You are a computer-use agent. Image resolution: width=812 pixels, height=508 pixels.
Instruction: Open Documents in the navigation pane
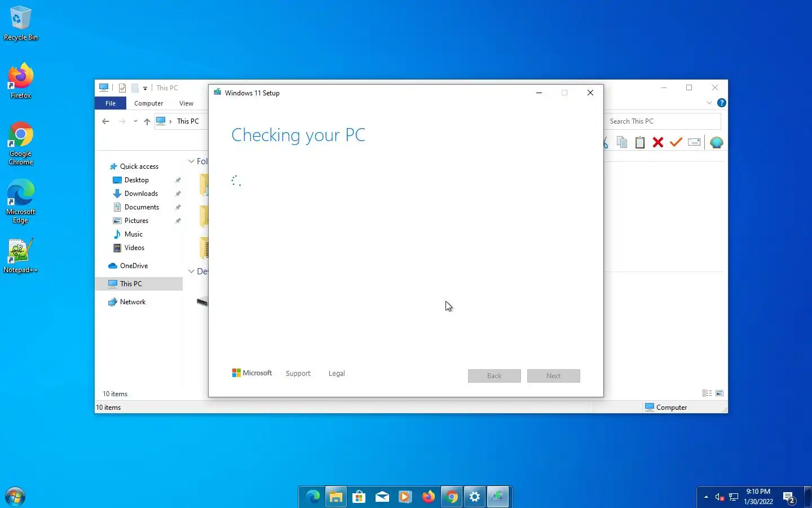(142, 207)
